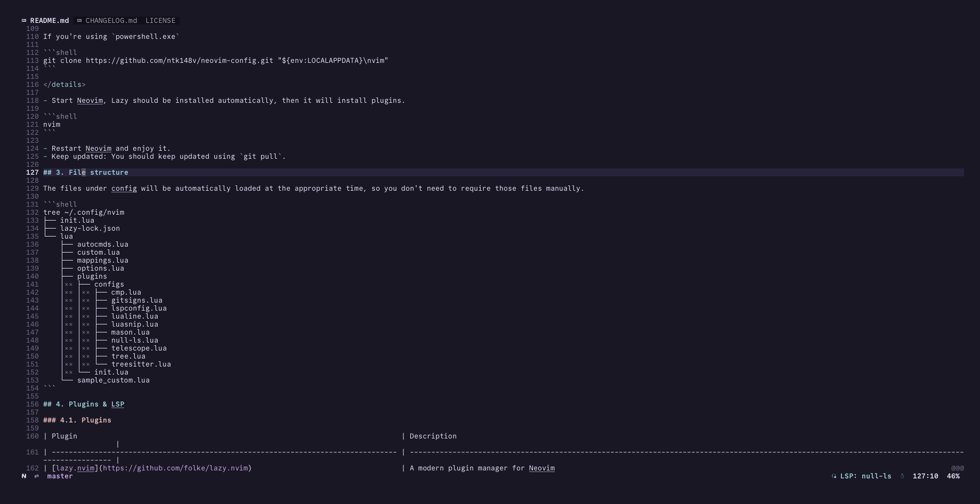
Task: Place cursor on '## 3. File structure' heading
Action: [x=85, y=173]
